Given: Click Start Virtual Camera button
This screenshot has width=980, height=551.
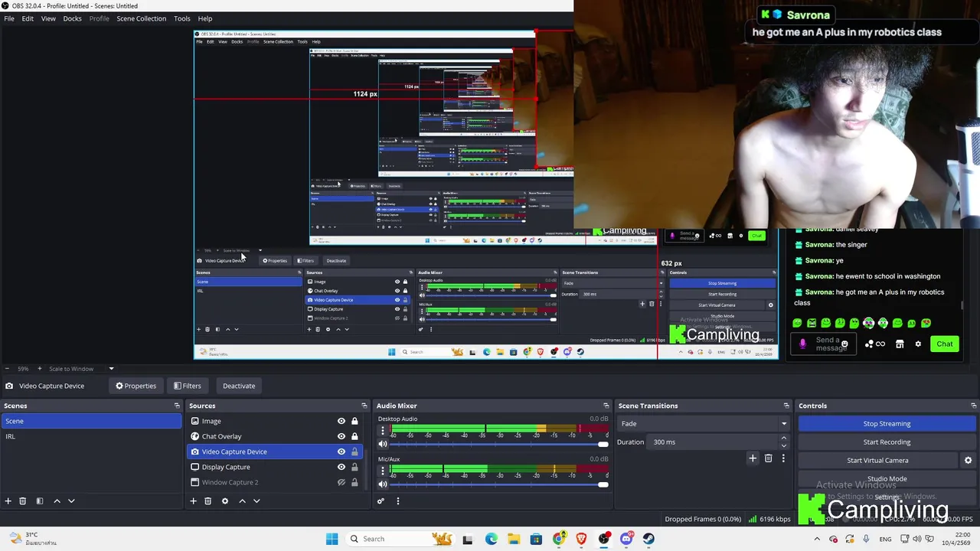Looking at the screenshot, I should pos(877,461).
